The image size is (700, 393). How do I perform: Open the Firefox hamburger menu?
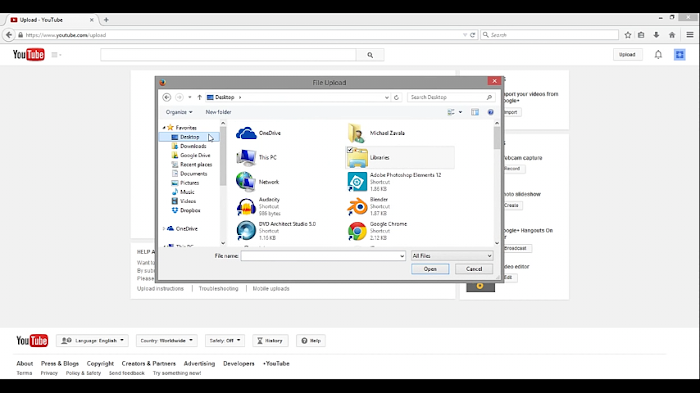coord(690,35)
